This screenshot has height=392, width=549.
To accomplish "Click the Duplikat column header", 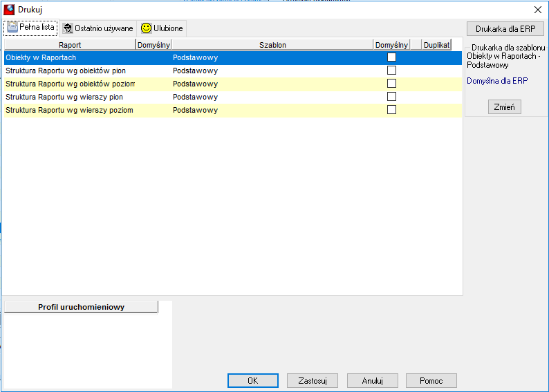I will click(x=436, y=45).
